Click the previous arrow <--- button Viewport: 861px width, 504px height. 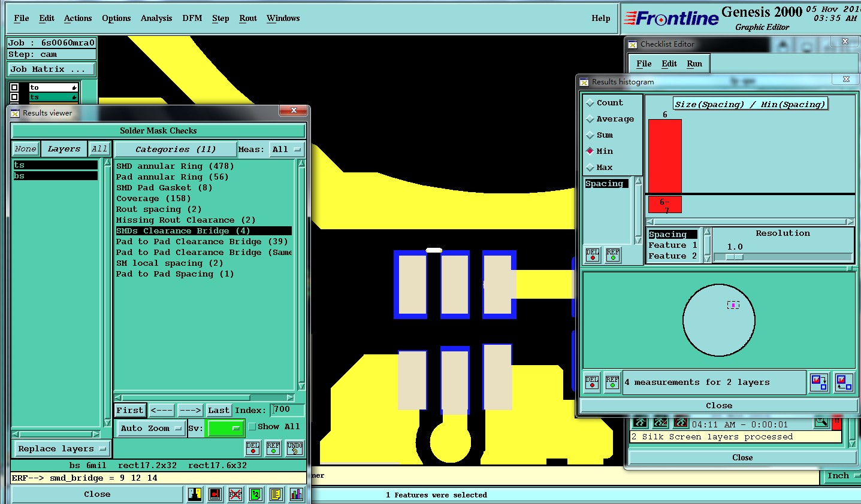pos(162,411)
